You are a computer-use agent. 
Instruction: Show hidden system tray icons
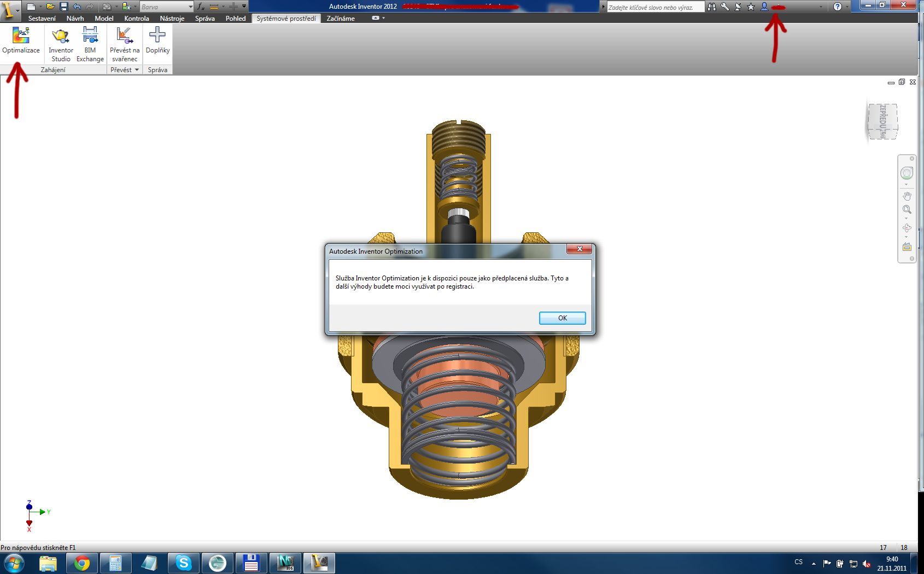814,563
